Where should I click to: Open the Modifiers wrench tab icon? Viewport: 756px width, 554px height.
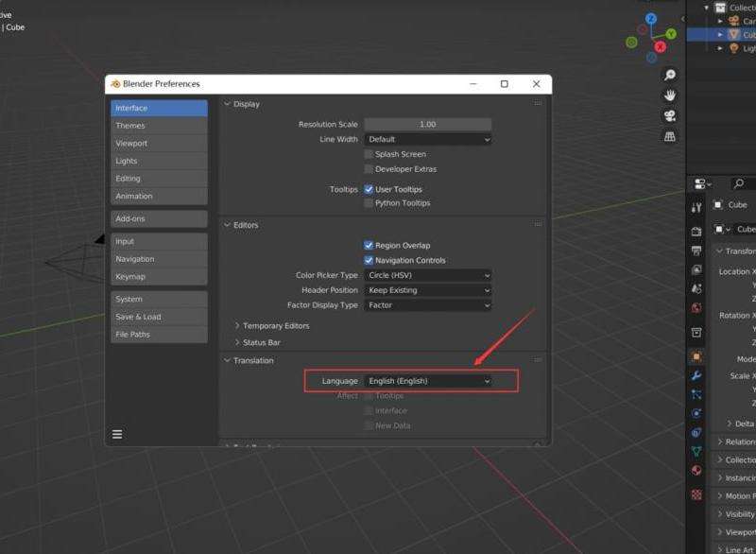pos(696,375)
